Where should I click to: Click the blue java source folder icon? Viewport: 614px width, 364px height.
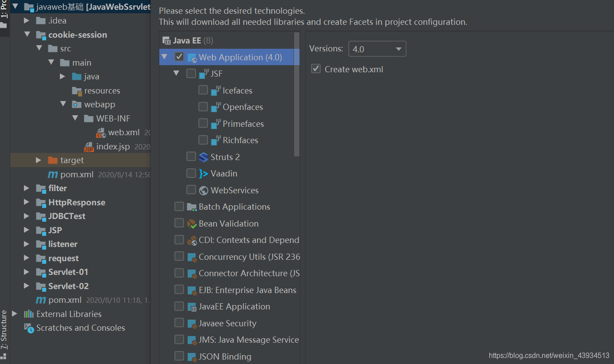(77, 77)
